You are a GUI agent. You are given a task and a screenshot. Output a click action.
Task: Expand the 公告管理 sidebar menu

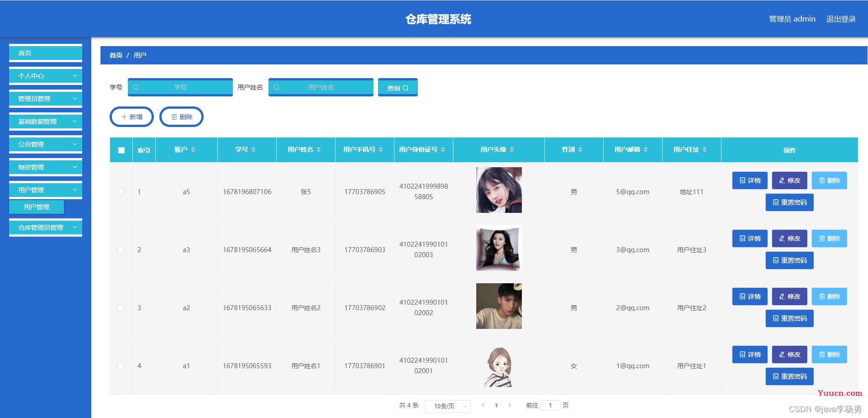(46, 144)
